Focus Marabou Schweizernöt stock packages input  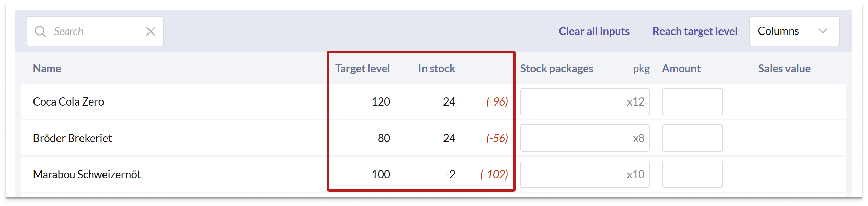[x=575, y=175]
